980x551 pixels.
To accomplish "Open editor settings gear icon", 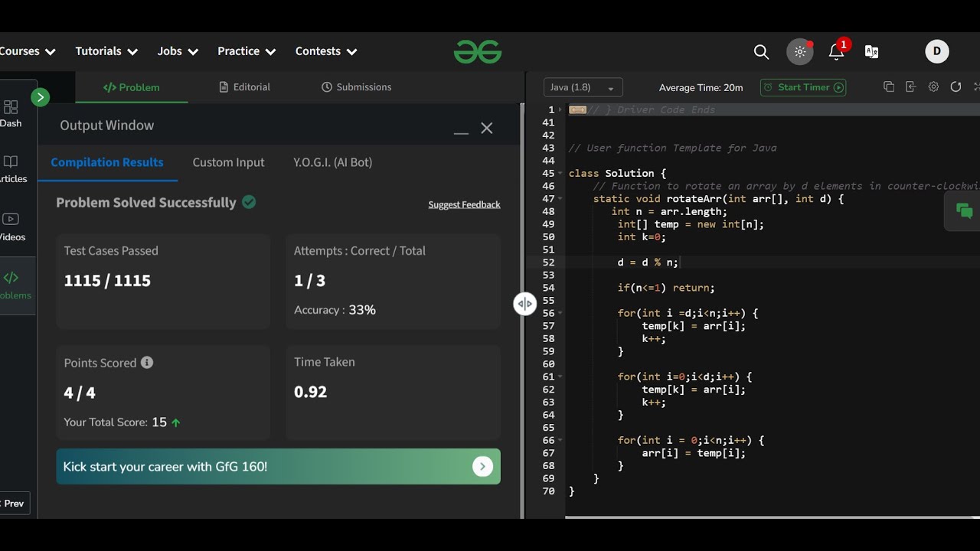I will 933,86.
